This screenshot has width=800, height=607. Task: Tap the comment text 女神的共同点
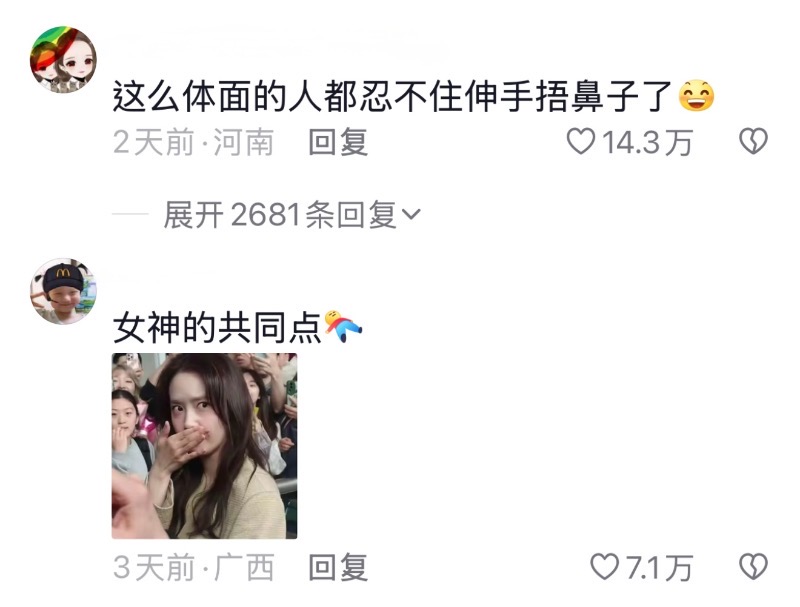click(217, 327)
